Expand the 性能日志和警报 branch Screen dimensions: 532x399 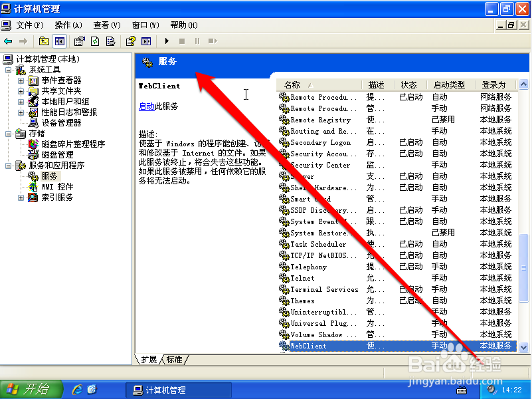pyautogui.click(x=21, y=112)
